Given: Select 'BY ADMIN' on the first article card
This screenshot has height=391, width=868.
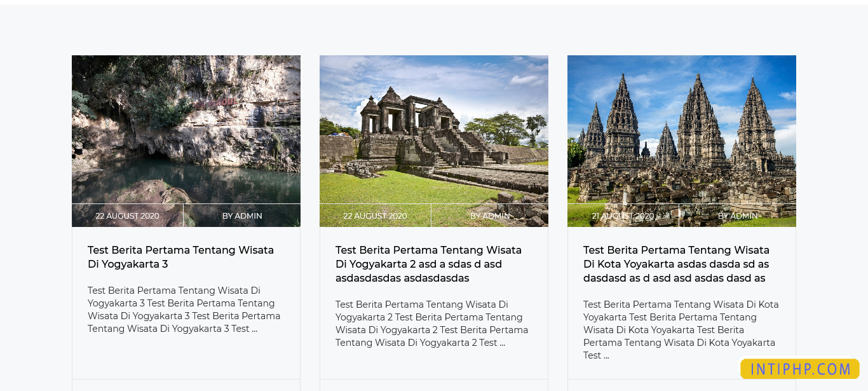Looking at the screenshot, I should coord(242,216).
